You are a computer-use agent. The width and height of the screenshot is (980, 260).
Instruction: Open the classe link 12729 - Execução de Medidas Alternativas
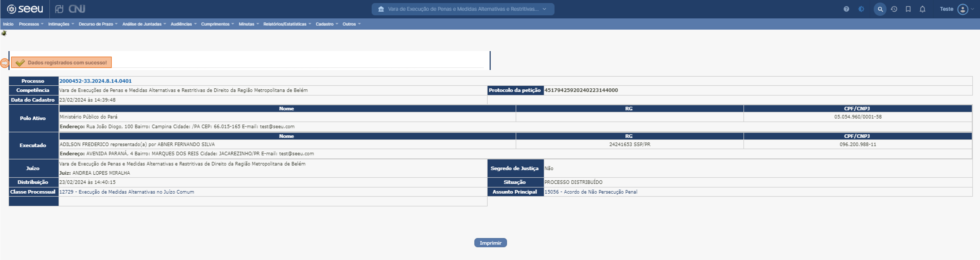tap(127, 192)
